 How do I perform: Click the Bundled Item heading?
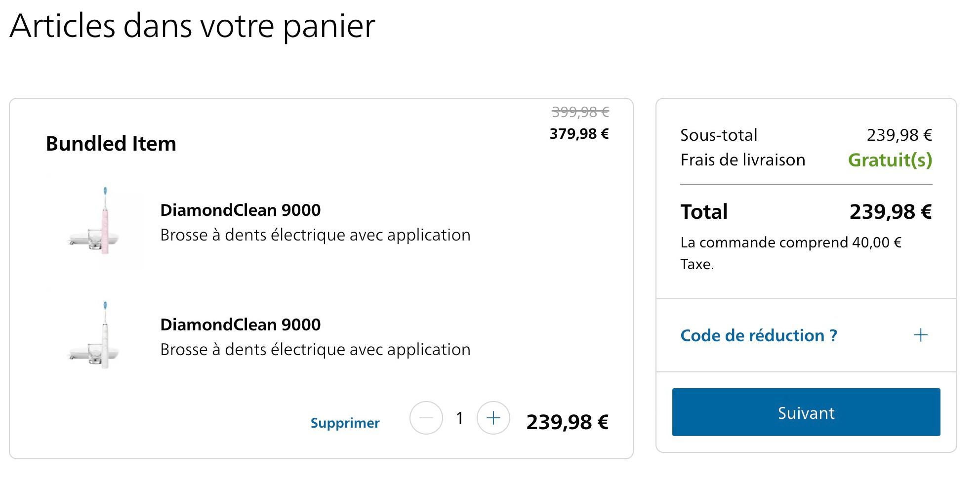[x=111, y=144]
